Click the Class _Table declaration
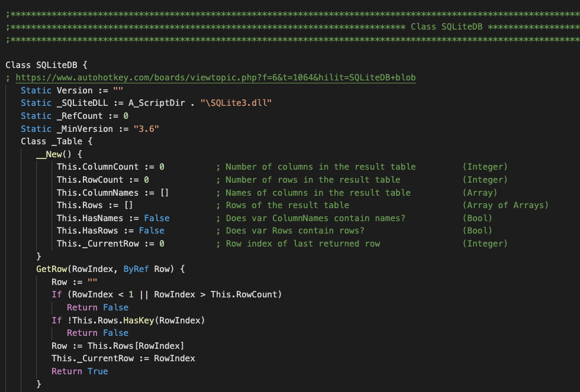The width and height of the screenshot is (580, 392). tap(57, 141)
